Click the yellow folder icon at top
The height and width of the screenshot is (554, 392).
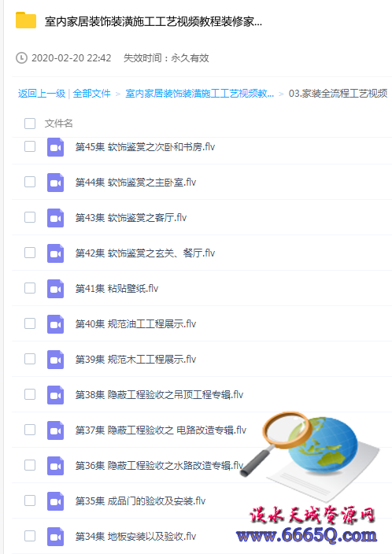pos(26,20)
